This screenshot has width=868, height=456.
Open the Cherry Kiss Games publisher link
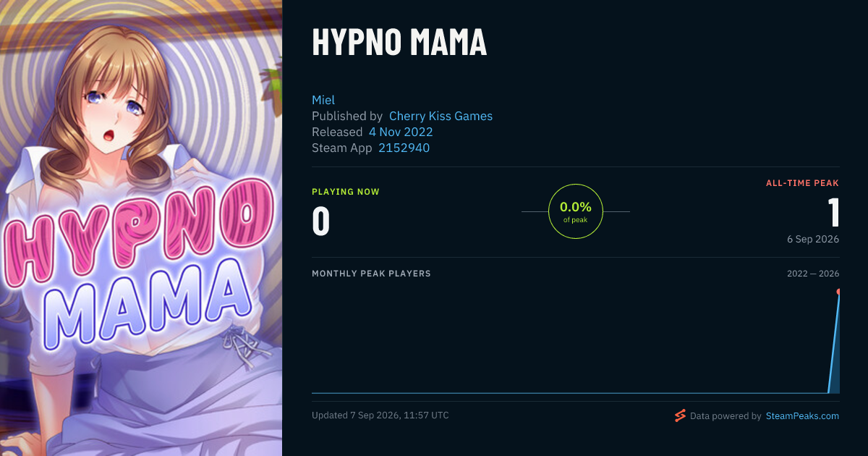point(441,116)
